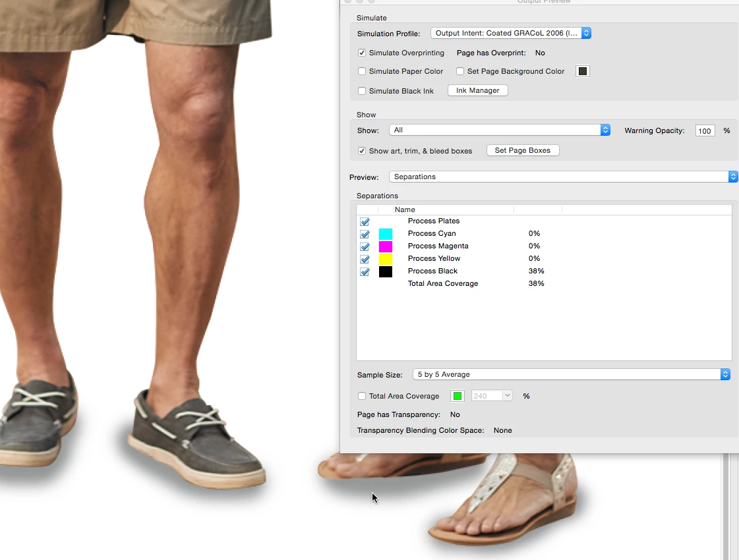Click the Warning Opacity input field
The height and width of the screenshot is (560, 739).
click(x=705, y=131)
